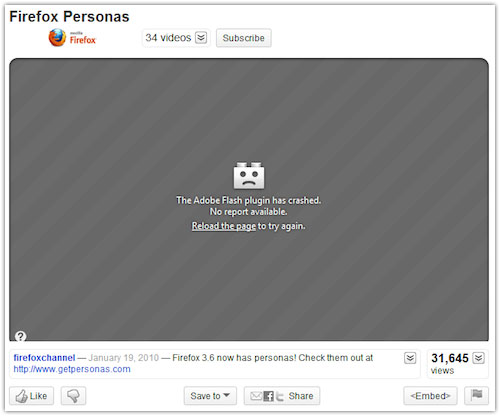Open the Embed code button
The image size is (500, 416).
[x=430, y=396]
